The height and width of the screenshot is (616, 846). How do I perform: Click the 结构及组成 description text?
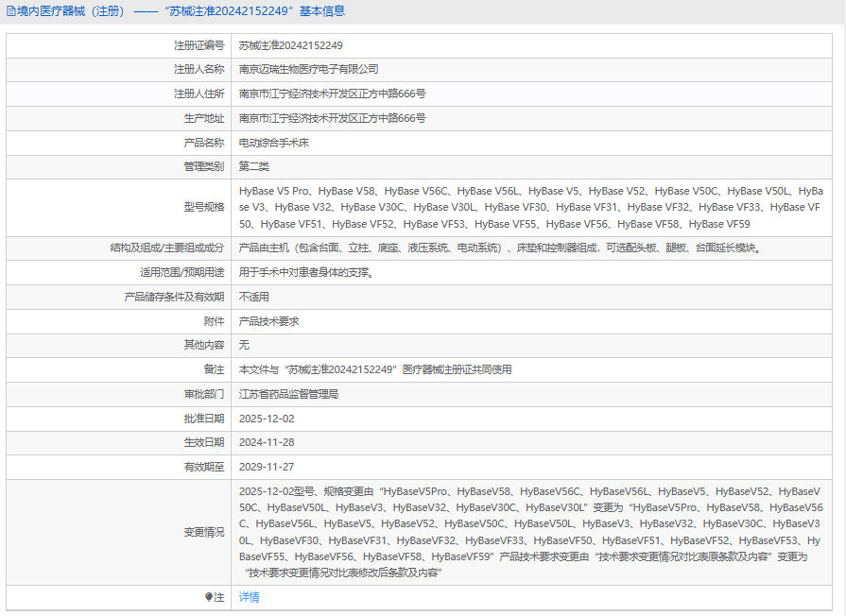500,248
